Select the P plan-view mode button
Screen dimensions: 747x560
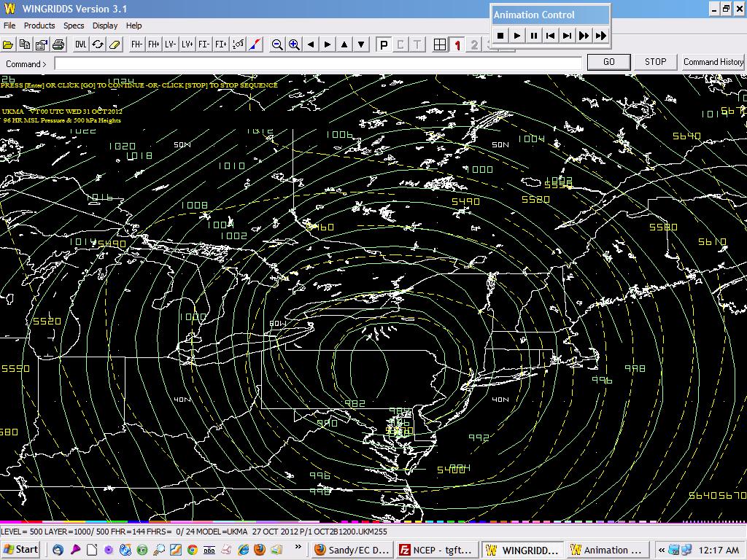383,44
